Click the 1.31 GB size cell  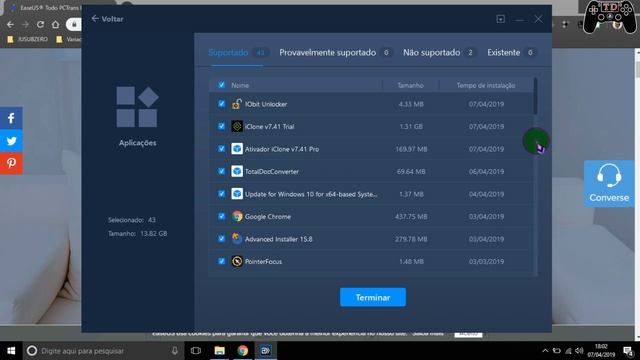click(x=411, y=127)
